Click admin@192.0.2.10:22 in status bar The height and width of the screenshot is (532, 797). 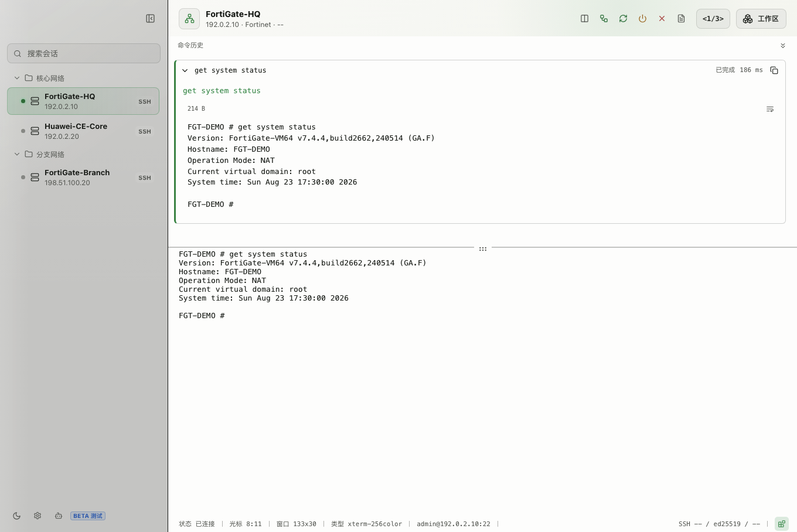click(x=454, y=524)
